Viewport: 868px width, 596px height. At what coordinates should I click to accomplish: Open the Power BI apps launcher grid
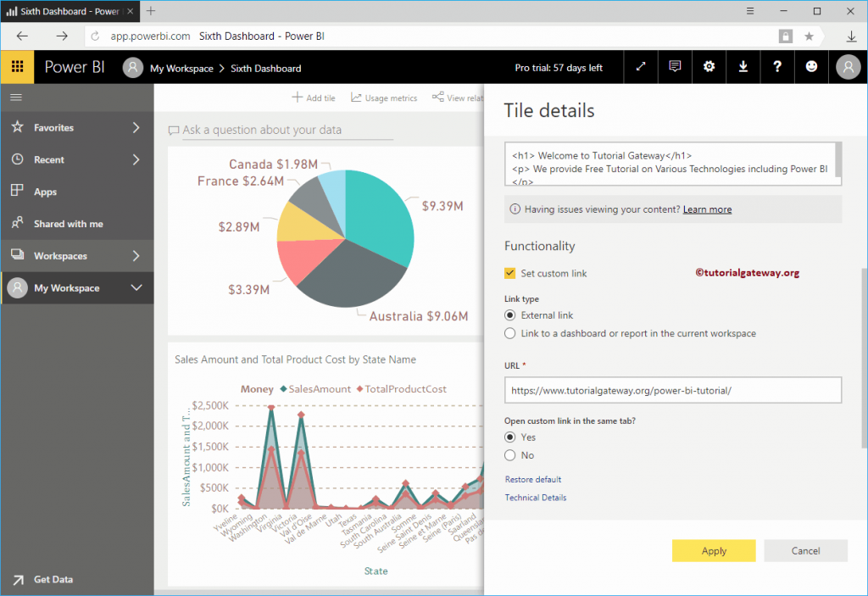17,67
